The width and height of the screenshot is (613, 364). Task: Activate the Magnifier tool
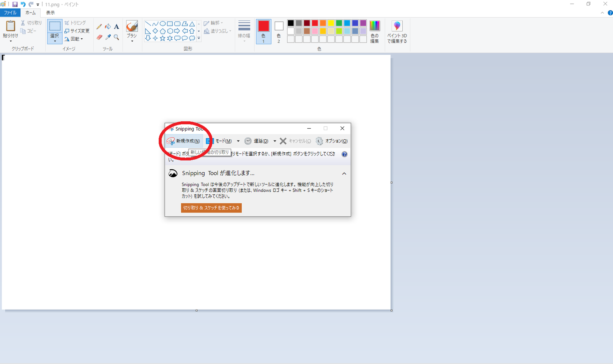tap(116, 38)
